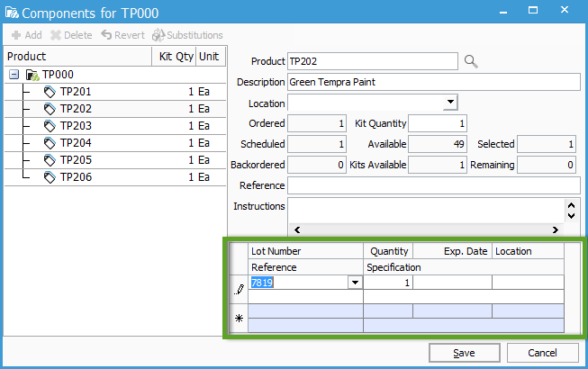Select the TP203 tree row
The width and height of the screenshot is (588, 369).
[115, 126]
